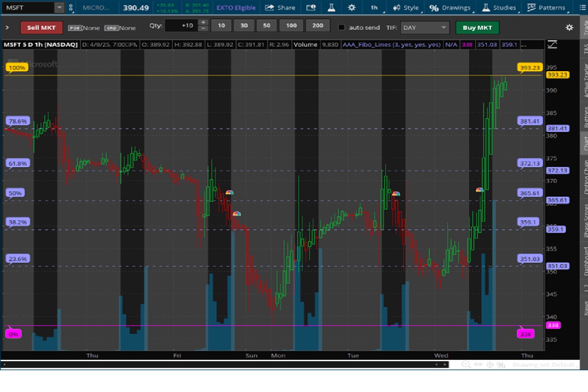Click the Sell MKT button
Image resolution: width=588 pixels, height=392 pixels.
coord(41,27)
